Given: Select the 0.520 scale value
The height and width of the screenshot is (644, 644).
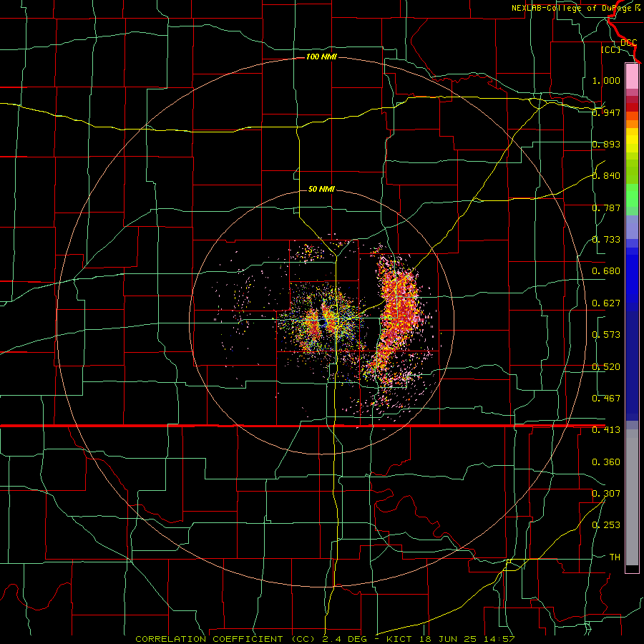Looking at the screenshot, I should click(x=606, y=367).
